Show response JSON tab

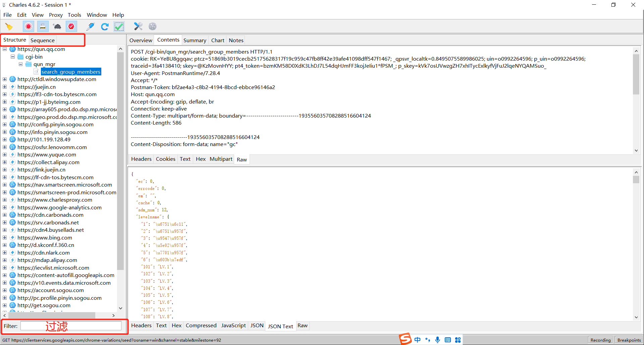(257, 326)
